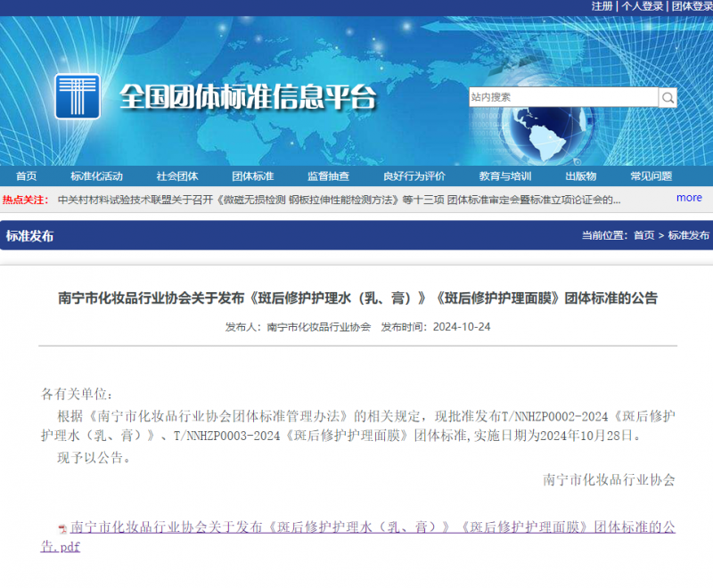Download the 团体标准的公告 PDF attachment link
713x588 pixels.
tap(373, 527)
